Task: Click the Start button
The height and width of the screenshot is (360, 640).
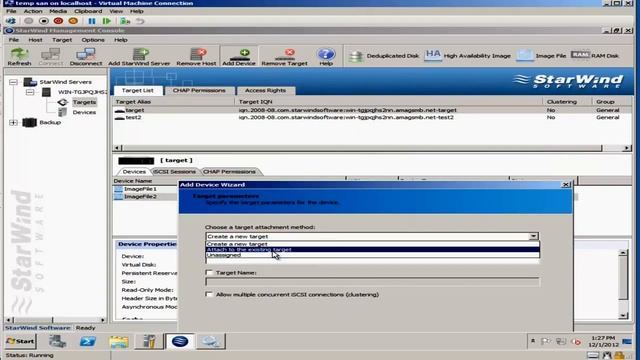Action: point(20,341)
